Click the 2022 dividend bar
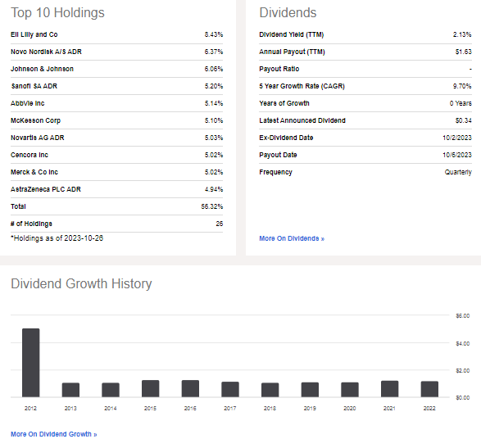 (x=429, y=389)
